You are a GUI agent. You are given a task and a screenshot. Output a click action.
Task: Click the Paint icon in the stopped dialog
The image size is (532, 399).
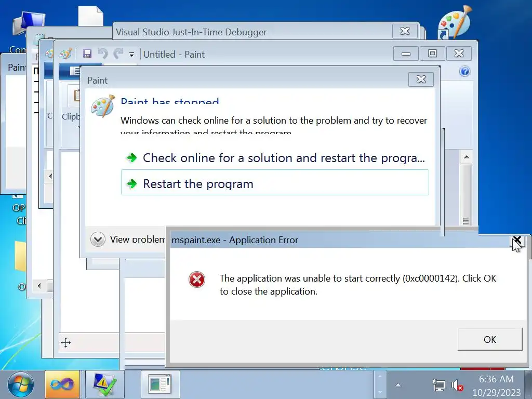tap(103, 106)
